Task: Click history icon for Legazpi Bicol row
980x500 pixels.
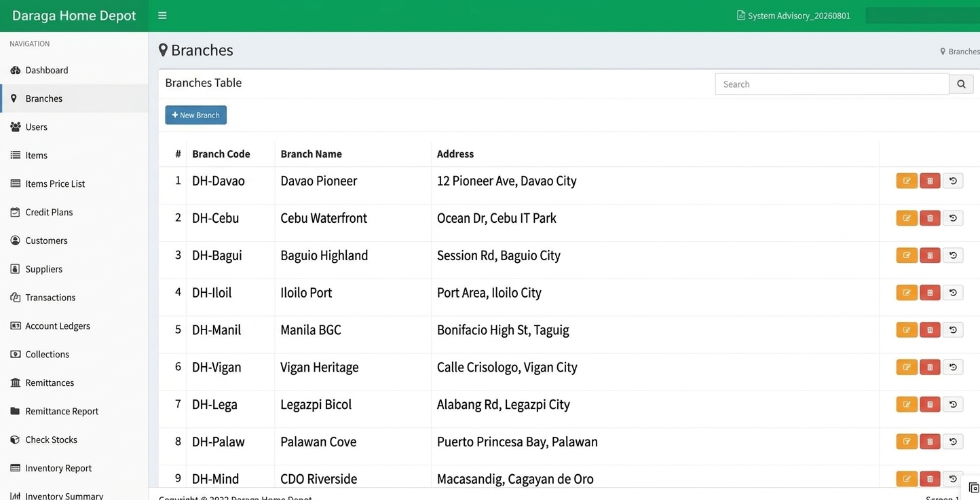Action: (x=953, y=404)
